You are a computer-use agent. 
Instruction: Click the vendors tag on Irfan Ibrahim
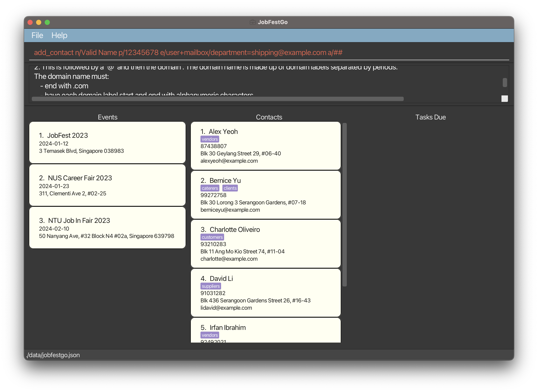tap(209, 335)
